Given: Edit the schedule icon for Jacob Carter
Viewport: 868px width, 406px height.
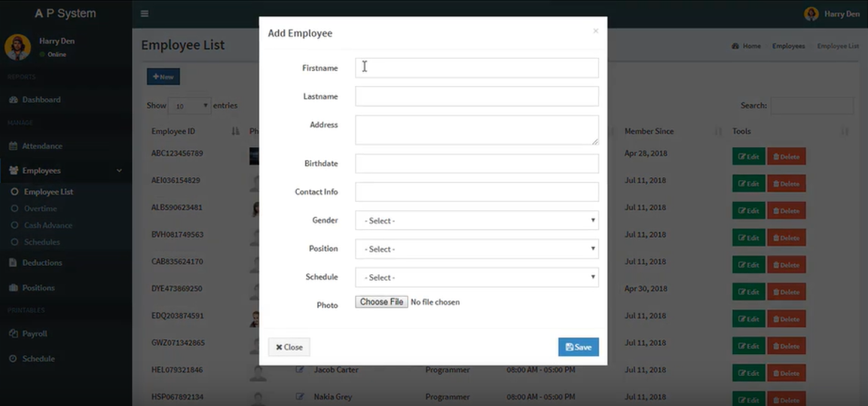Looking at the screenshot, I should 299,370.
